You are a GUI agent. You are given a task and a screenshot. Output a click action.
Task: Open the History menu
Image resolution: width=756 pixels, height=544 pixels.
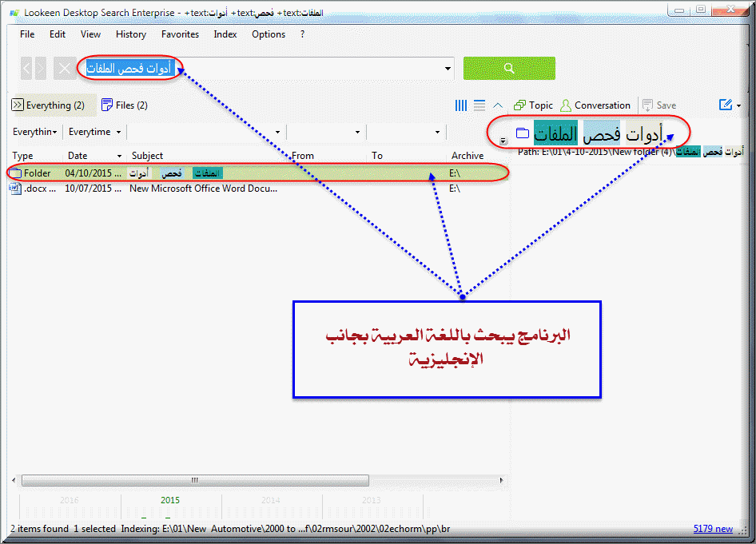tap(130, 34)
